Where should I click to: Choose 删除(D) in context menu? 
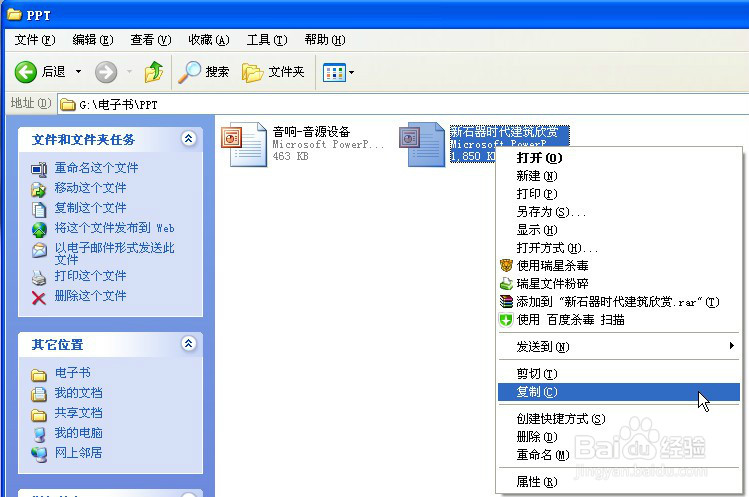point(619,437)
